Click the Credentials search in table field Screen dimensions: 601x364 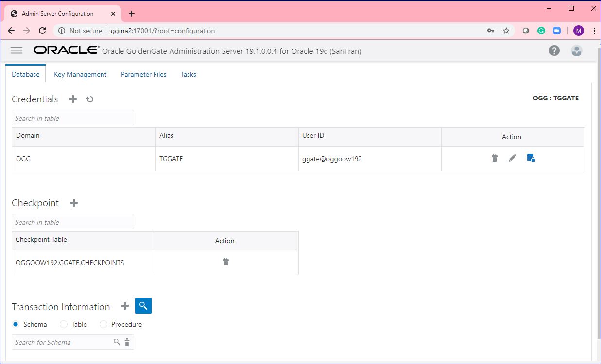pos(73,118)
